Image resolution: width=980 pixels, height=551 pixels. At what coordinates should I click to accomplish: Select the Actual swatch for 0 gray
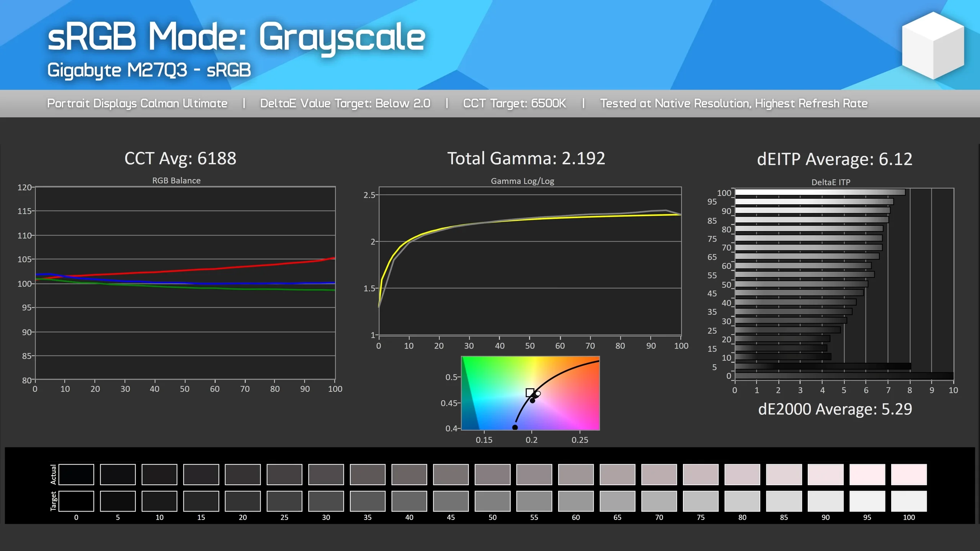tap(76, 474)
